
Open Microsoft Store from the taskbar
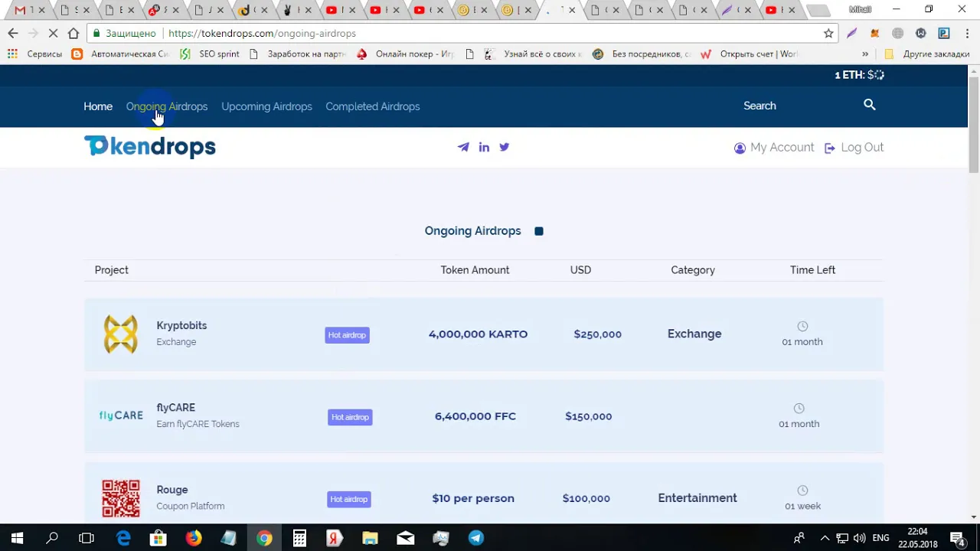pos(158,538)
